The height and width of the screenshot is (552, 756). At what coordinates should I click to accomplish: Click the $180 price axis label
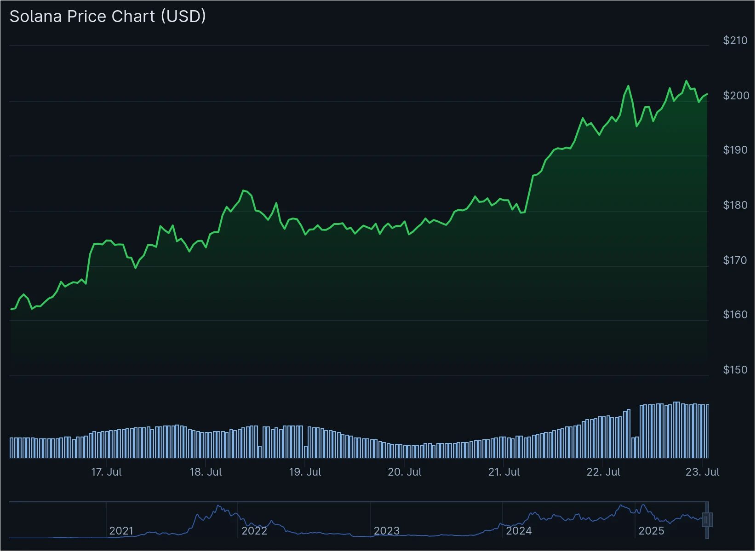(x=735, y=205)
